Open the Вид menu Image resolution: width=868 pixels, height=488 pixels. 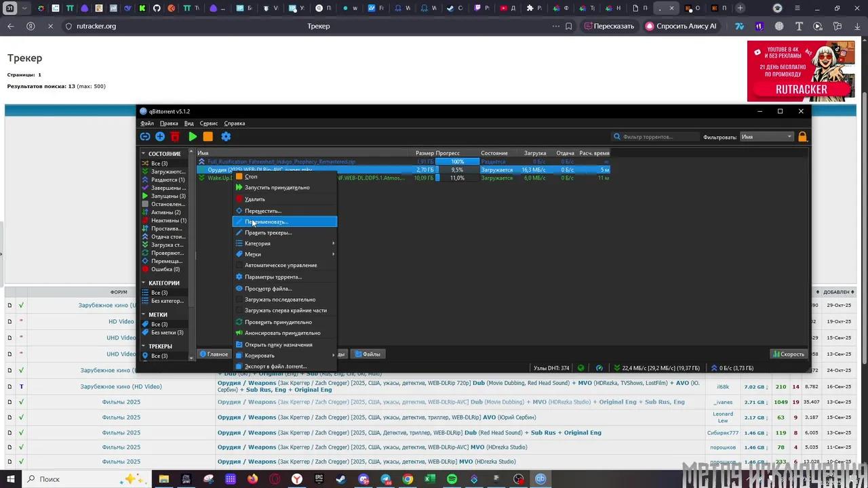[x=189, y=123]
